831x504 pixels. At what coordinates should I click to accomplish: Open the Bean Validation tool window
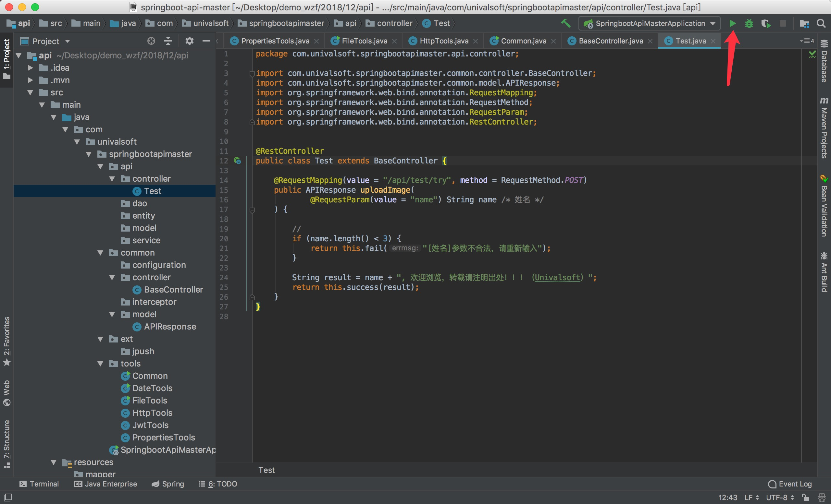pos(824,206)
